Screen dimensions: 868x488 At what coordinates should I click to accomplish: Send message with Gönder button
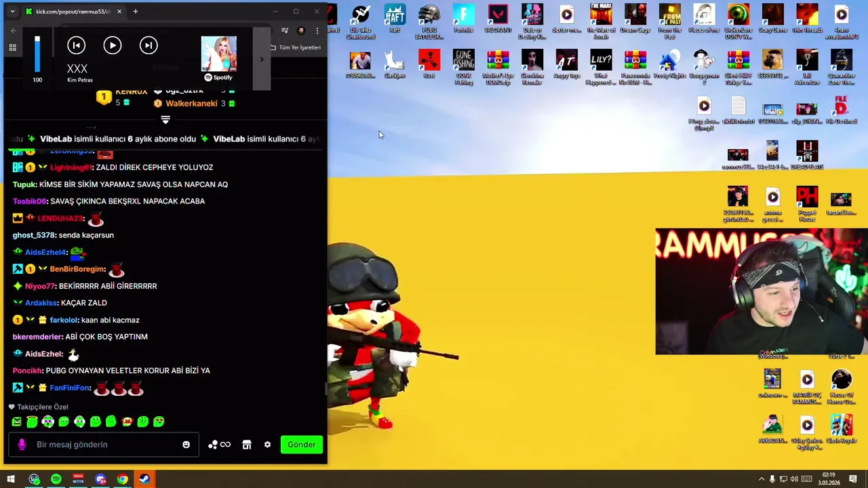tap(301, 445)
